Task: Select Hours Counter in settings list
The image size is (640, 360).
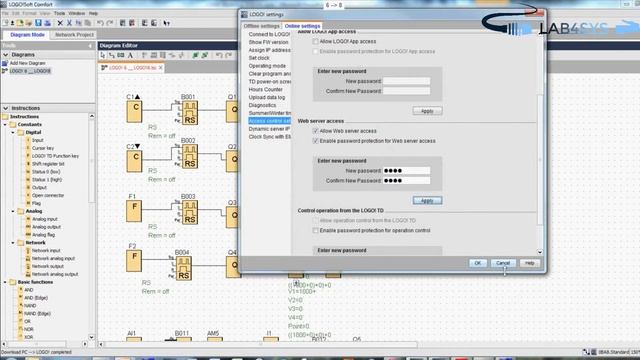Action: pyautogui.click(x=265, y=89)
